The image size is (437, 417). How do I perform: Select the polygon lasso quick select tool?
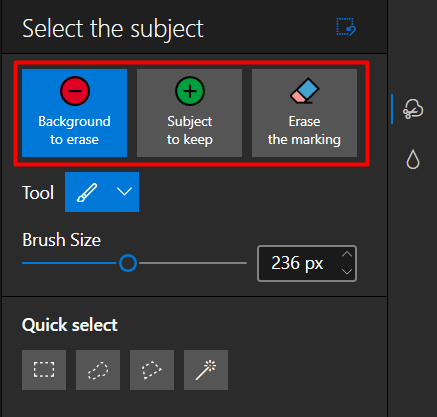pyautogui.click(x=152, y=370)
